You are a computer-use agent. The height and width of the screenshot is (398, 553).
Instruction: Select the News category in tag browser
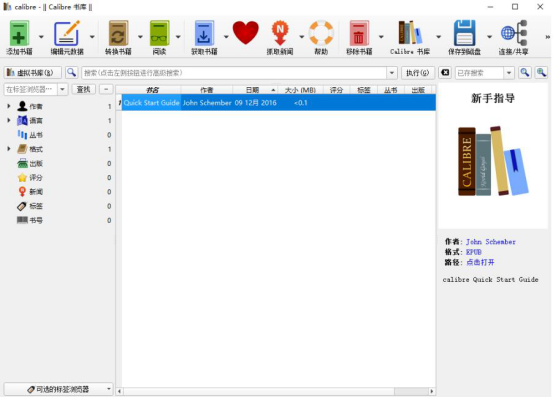pos(36,192)
